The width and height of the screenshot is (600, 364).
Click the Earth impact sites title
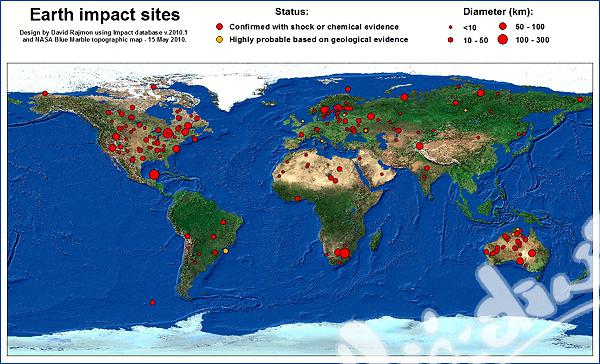pos(105,15)
